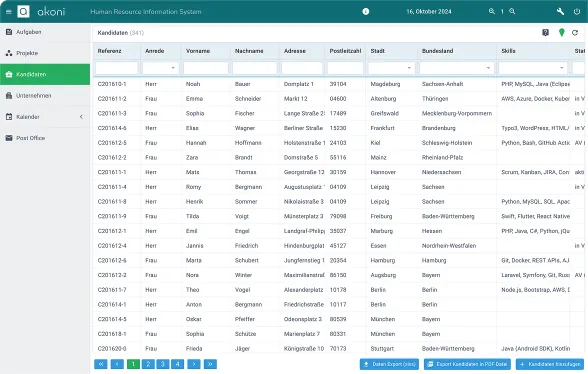Select page 1 in pagination

pos(133,364)
